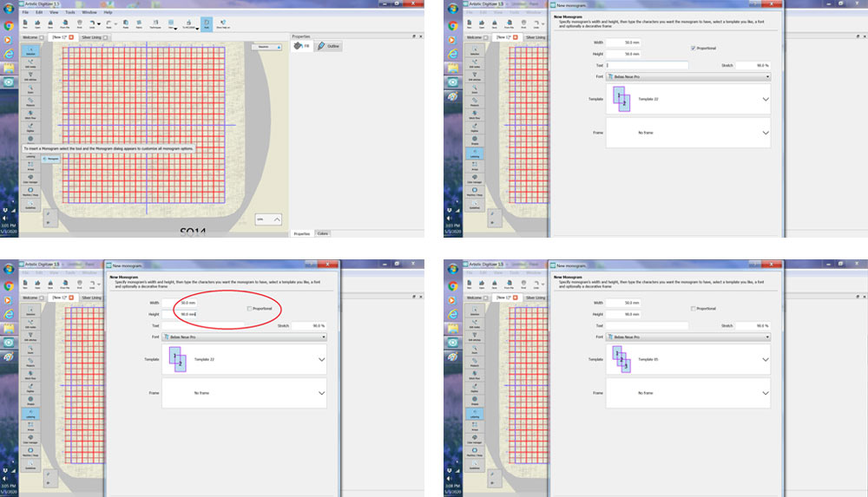Expand the Template 05 dropdown chevron
This screenshot has height=497, width=868.
pos(765,358)
